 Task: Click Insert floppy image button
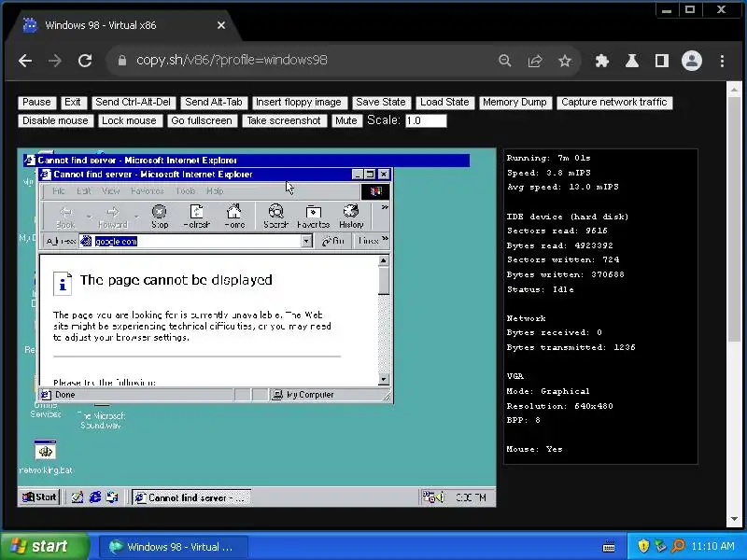[x=298, y=103]
